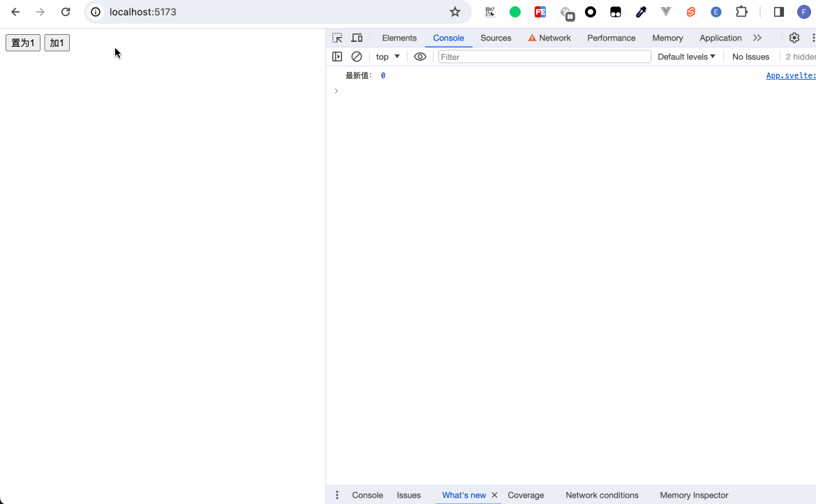The width and height of the screenshot is (816, 504).
Task: Open the top JavaScript context dropdown
Action: [x=388, y=57]
